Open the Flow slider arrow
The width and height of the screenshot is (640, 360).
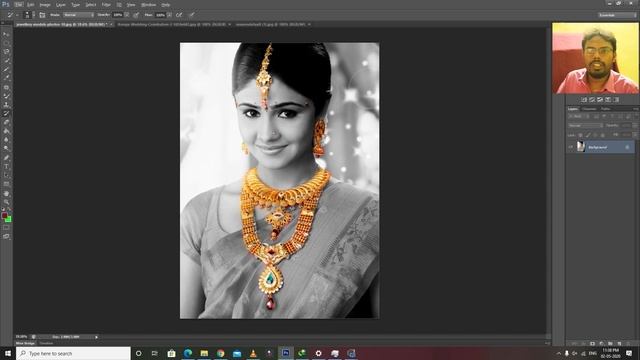point(169,15)
